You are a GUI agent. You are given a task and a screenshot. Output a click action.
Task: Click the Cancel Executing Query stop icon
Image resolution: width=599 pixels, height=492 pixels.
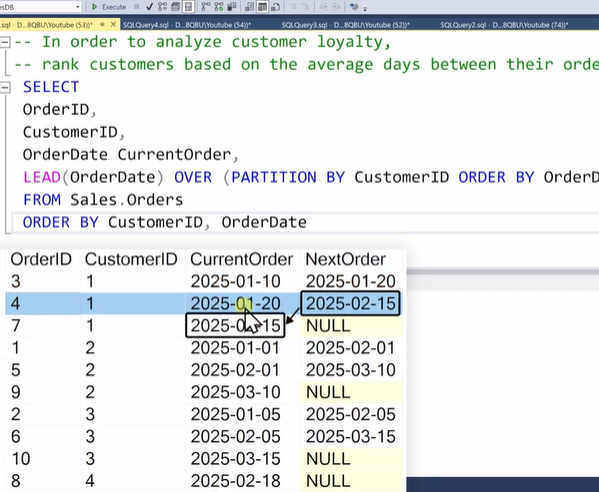(x=137, y=7)
